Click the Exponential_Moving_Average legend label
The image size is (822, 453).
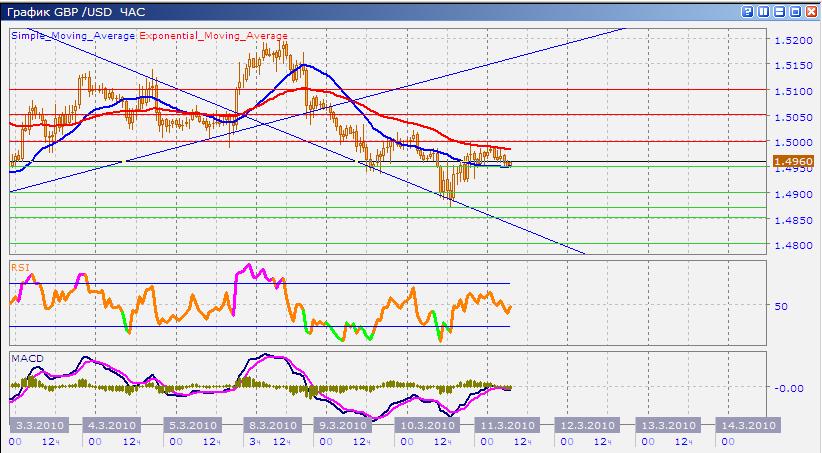[213, 35]
